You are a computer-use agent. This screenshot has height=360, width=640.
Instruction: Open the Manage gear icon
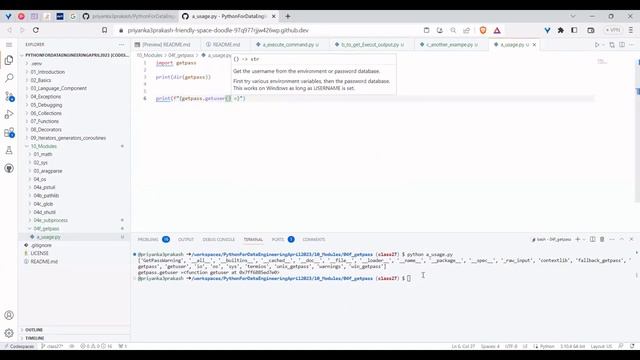point(9,333)
